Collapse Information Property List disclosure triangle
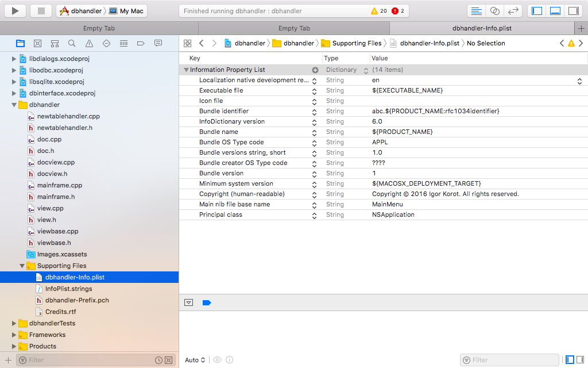 point(186,70)
